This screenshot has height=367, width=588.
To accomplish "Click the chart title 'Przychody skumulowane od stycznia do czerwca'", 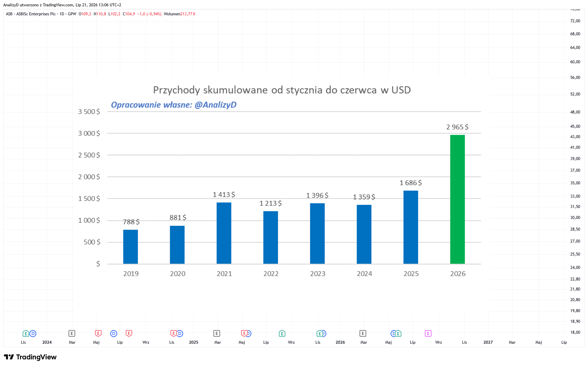I will 265,90.
